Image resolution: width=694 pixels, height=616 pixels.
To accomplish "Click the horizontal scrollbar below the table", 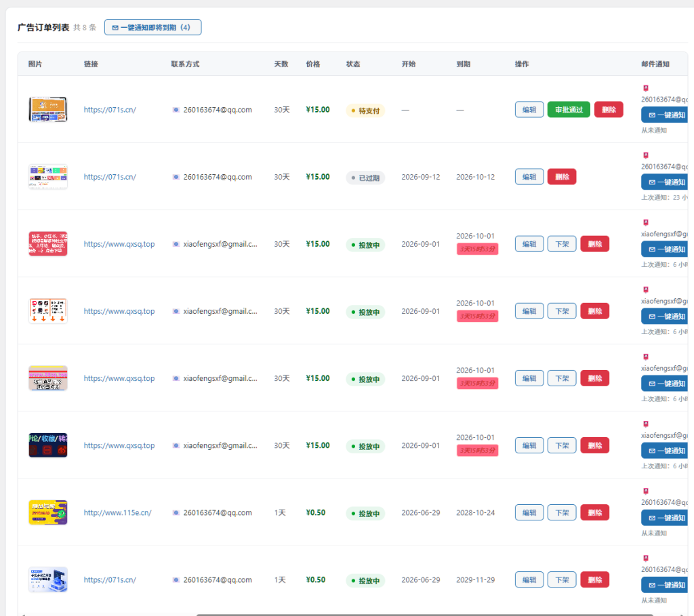I will [425, 615].
